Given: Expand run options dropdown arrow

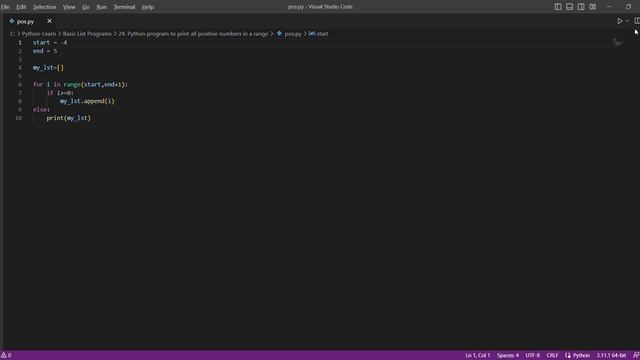Looking at the screenshot, I should click(627, 21).
